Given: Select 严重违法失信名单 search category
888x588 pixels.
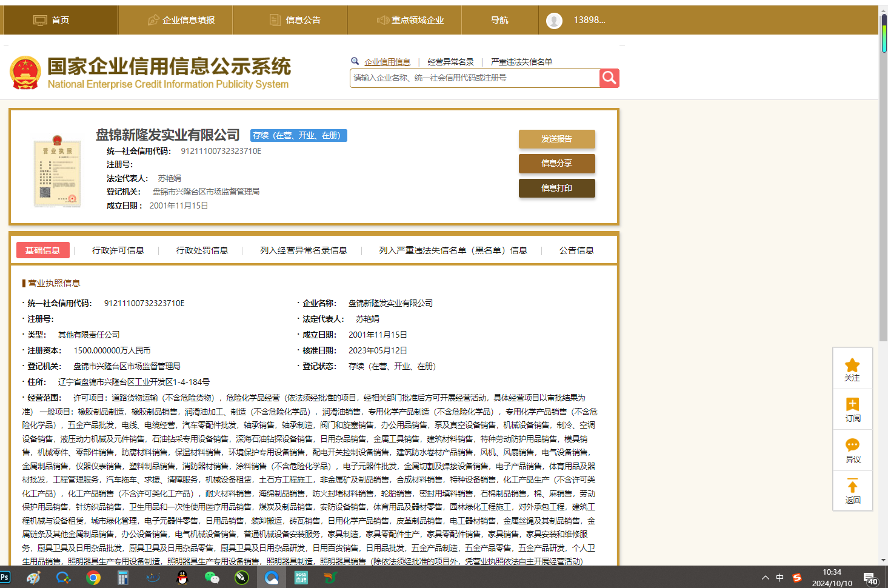Looking at the screenshot, I should pyautogui.click(x=521, y=62).
